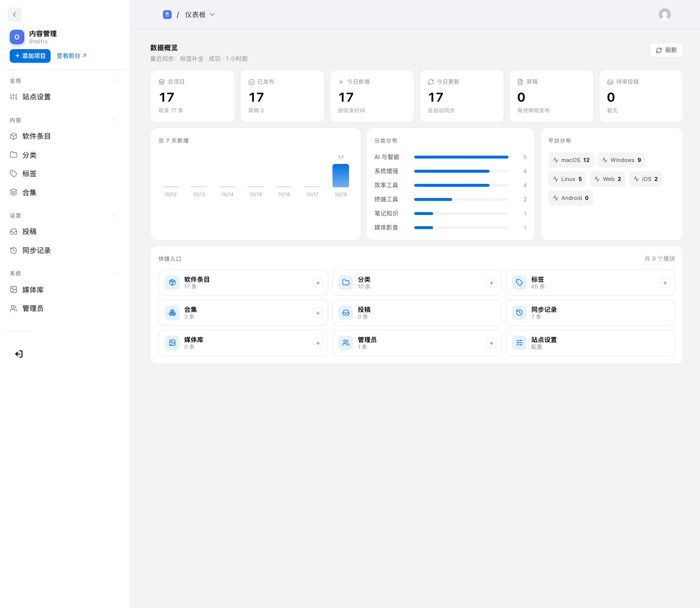Add to 媒体库 via plus icon
The width and height of the screenshot is (700, 608).
coord(318,343)
